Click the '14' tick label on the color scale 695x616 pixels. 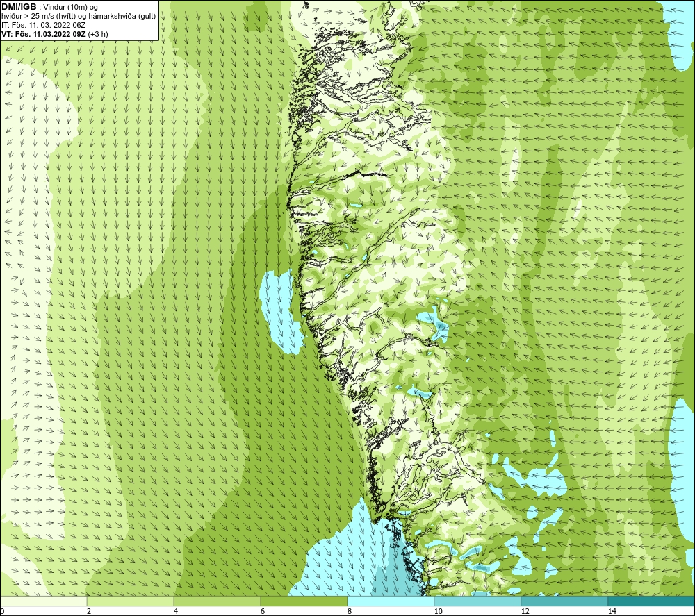click(x=612, y=611)
